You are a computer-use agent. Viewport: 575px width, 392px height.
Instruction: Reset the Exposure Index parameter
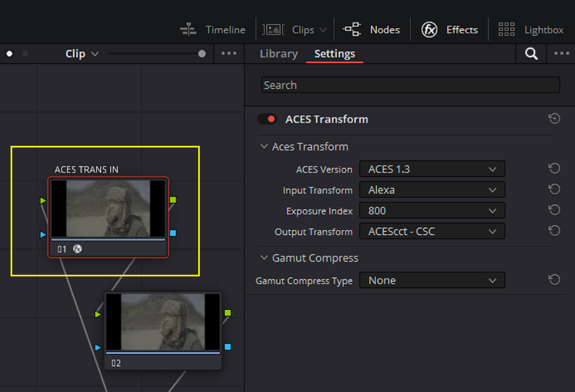pyautogui.click(x=554, y=210)
